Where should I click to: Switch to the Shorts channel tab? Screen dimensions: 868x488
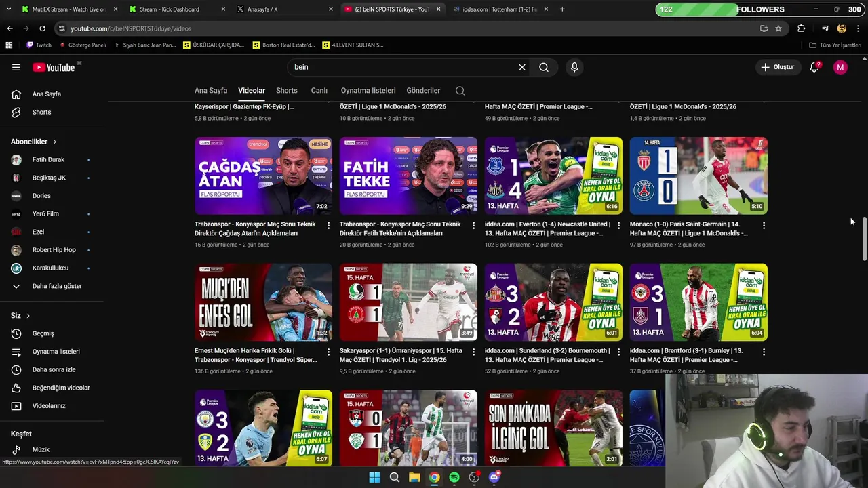coord(287,91)
